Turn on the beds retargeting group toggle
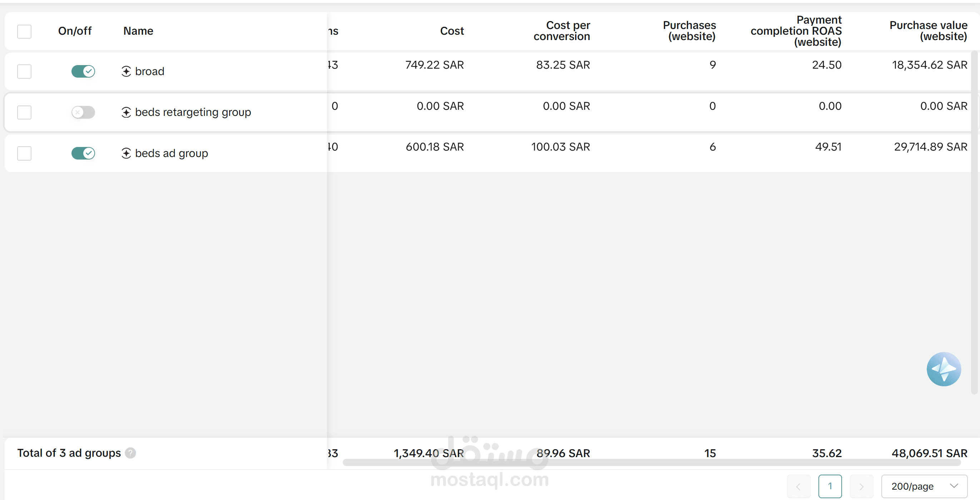The height and width of the screenshot is (500, 980). [83, 112]
